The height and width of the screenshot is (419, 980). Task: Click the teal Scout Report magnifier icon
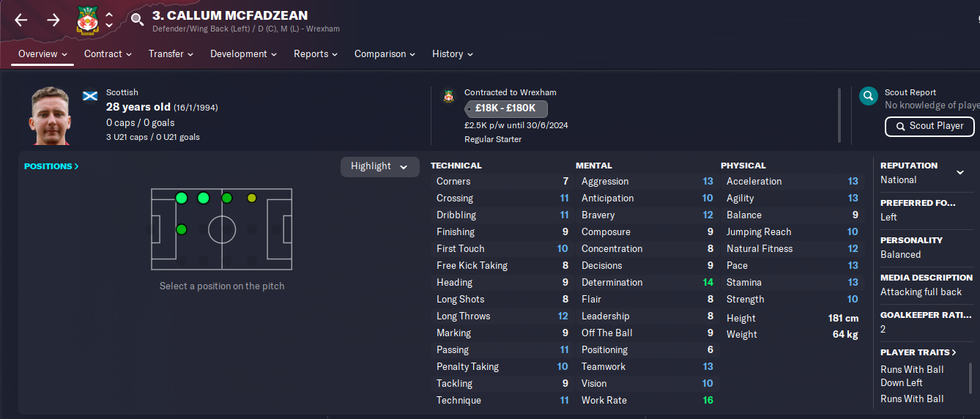tap(869, 96)
